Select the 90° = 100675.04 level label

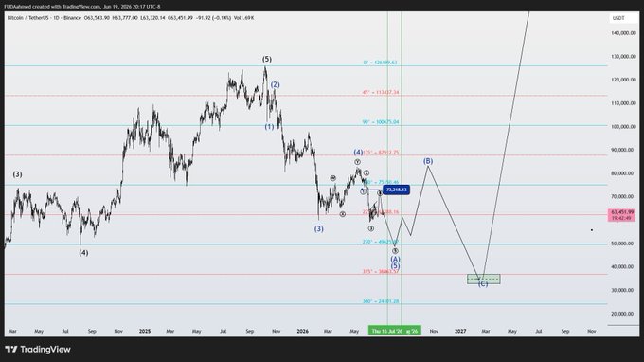tap(381, 122)
